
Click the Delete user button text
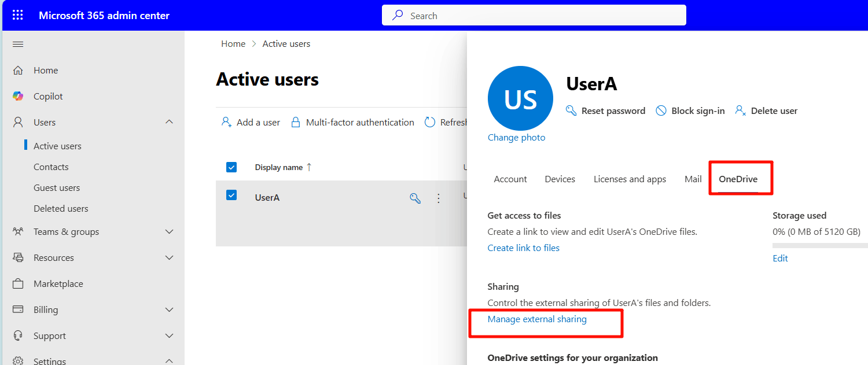point(774,110)
